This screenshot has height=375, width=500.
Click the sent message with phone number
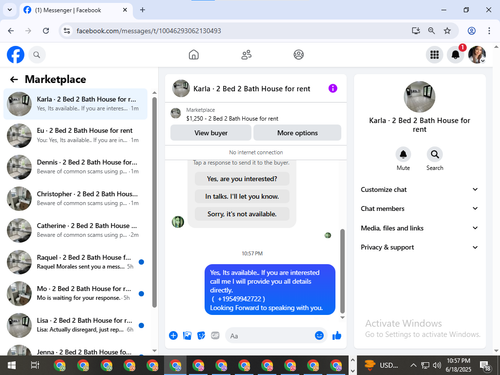(x=270, y=290)
